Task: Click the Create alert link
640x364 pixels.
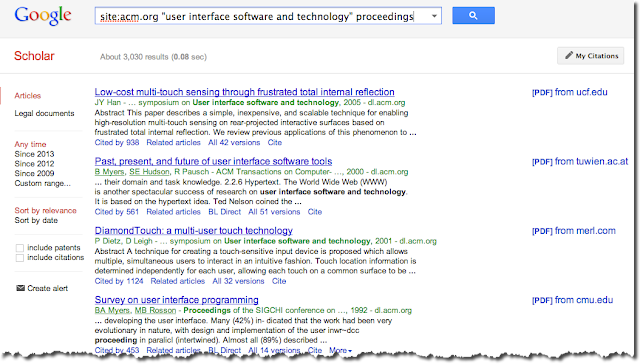Action: click(47, 288)
